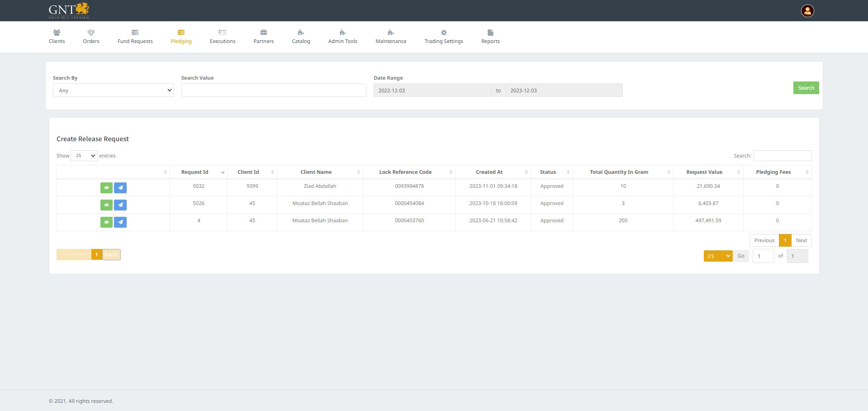Click the Search Value input field

click(274, 91)
